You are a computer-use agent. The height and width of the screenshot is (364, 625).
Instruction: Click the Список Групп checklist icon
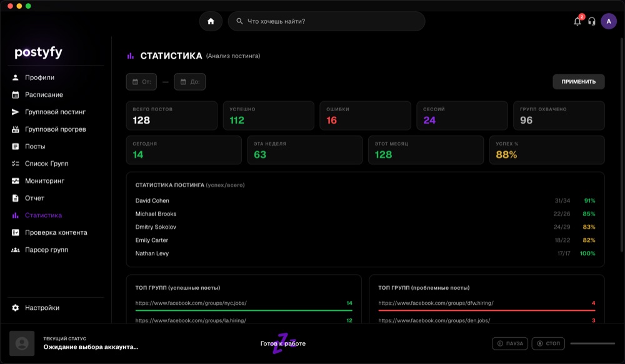pyautogui.click(x=16, y=164)
